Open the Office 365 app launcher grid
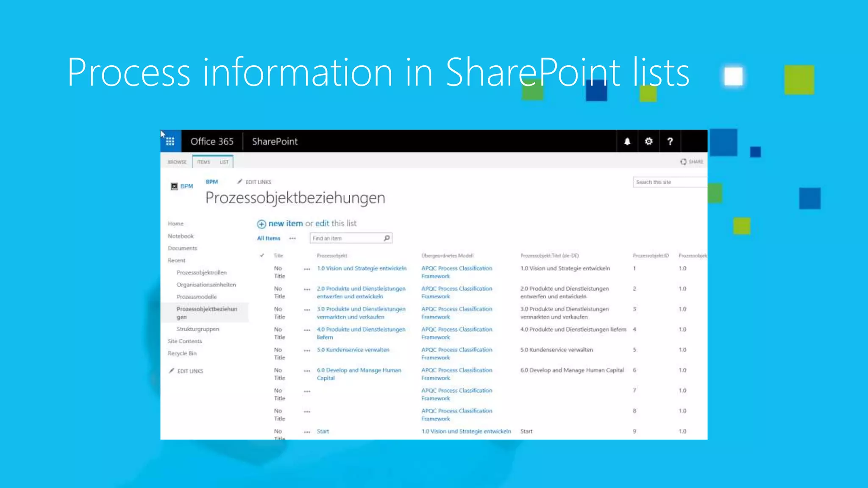Screen dimensions: 868x488 click(x=170, y=141)
